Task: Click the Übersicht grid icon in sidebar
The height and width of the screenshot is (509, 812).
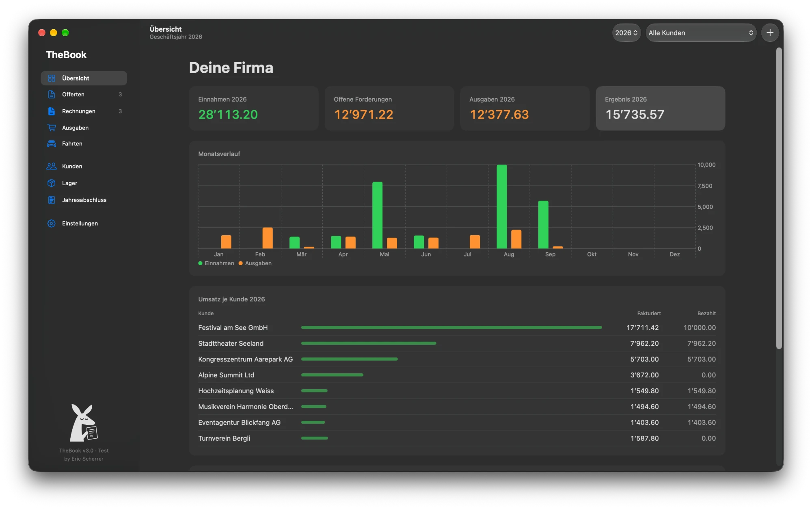Action: pyautogui.click(x=52, y=78)
